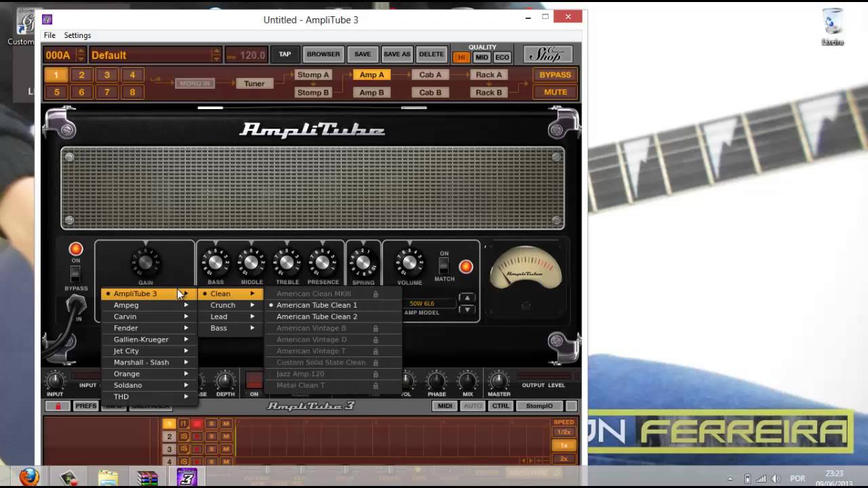Click the AmpliTube VU meter
The width and height of the screenshot is (868, 488).
pyautogui.click(x=526, y=268)
